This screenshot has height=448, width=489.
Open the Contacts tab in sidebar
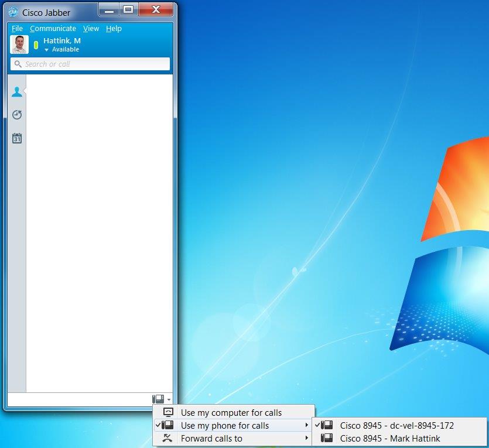(17, 92)
